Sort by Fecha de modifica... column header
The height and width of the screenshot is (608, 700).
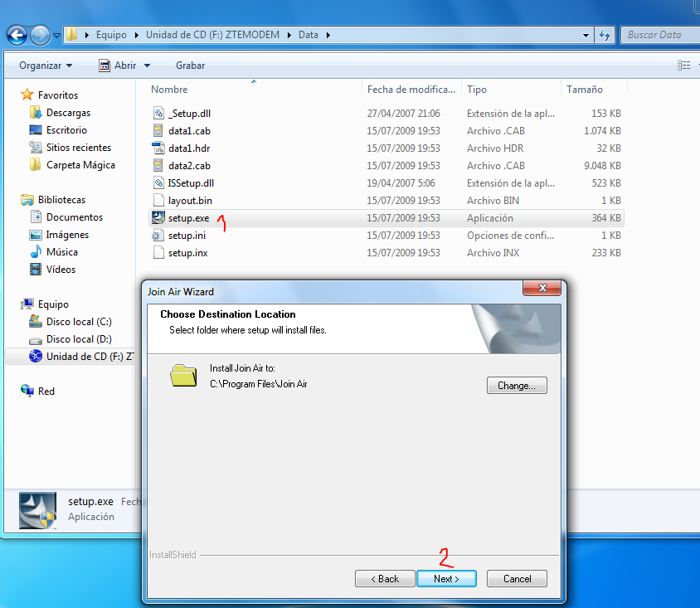[411, 90]
